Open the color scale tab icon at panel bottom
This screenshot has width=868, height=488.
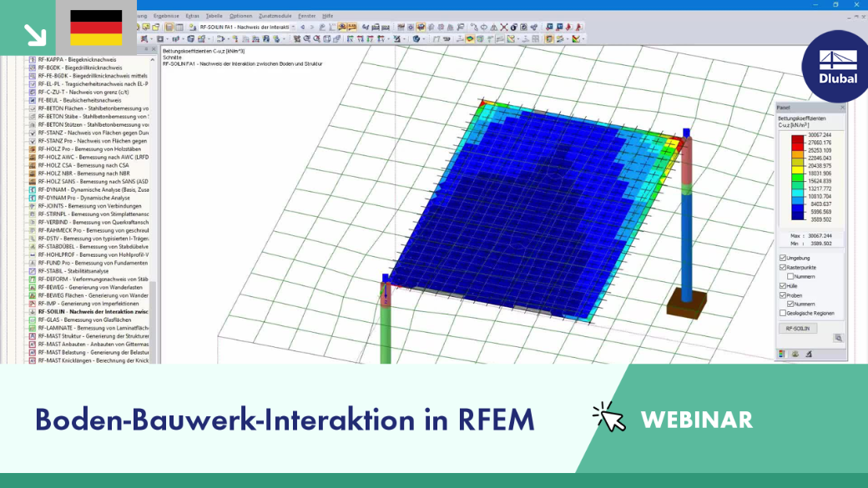point(782,354)
